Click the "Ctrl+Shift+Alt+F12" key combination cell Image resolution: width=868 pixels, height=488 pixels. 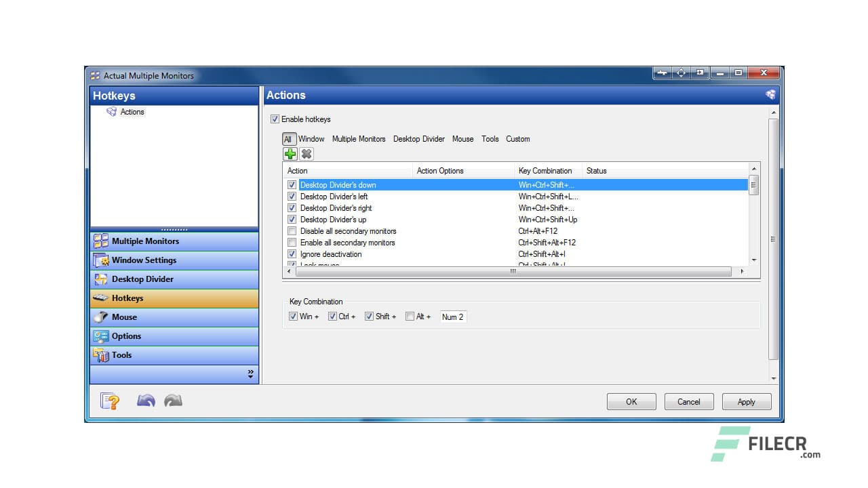click(547, 243)
